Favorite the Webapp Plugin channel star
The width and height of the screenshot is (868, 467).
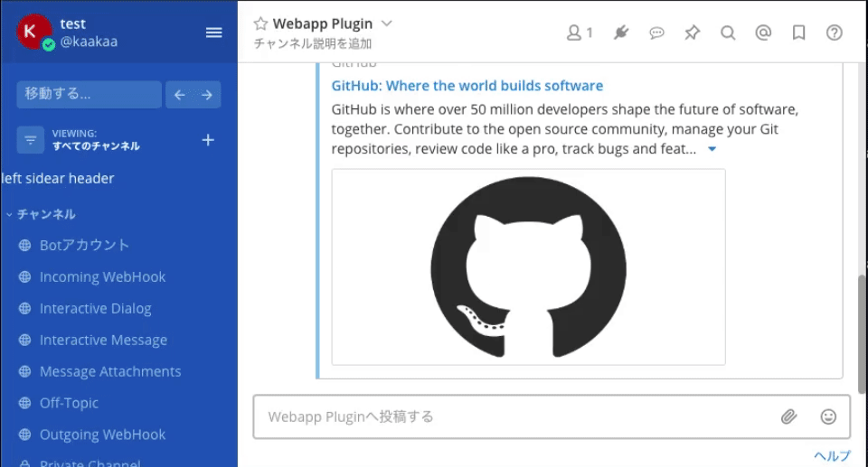click(260, 23)
